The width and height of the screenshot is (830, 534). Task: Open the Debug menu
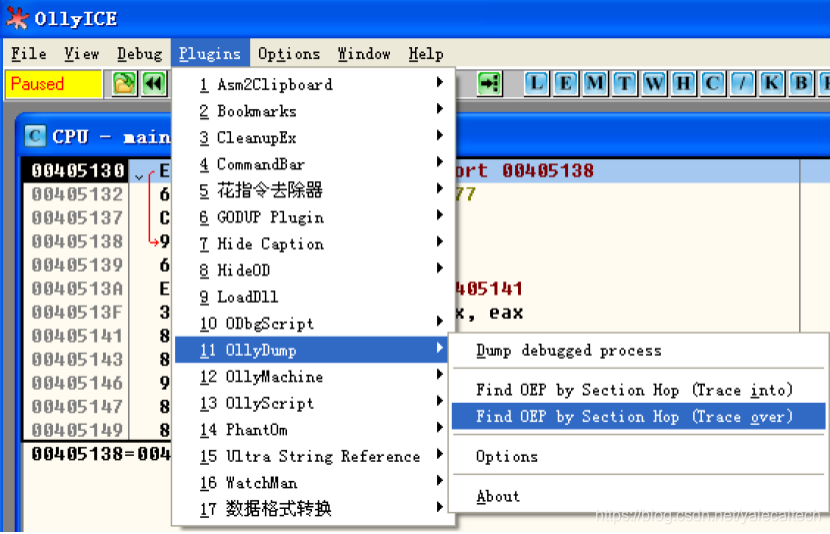(140, 53)
